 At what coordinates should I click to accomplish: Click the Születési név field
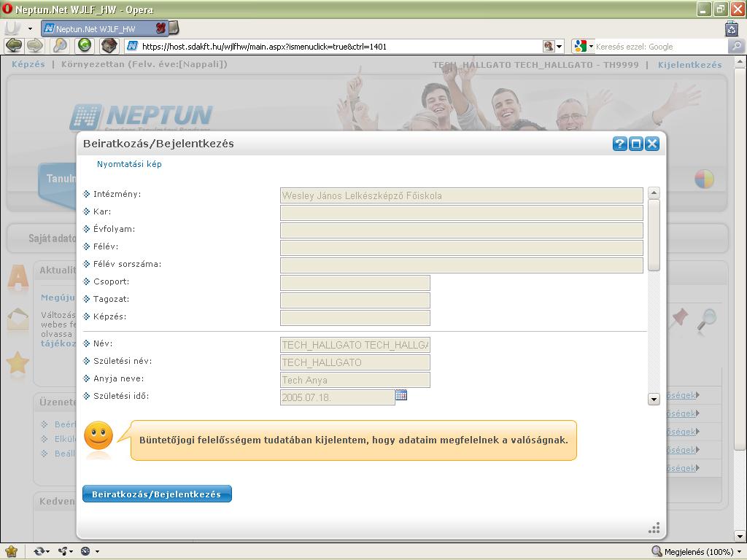coord(355,362)
